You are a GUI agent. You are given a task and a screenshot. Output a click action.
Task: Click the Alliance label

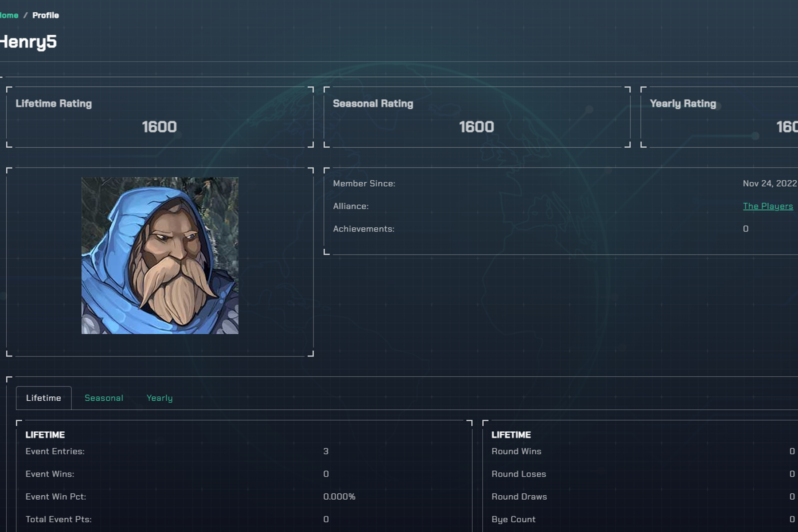coord(351,206)
